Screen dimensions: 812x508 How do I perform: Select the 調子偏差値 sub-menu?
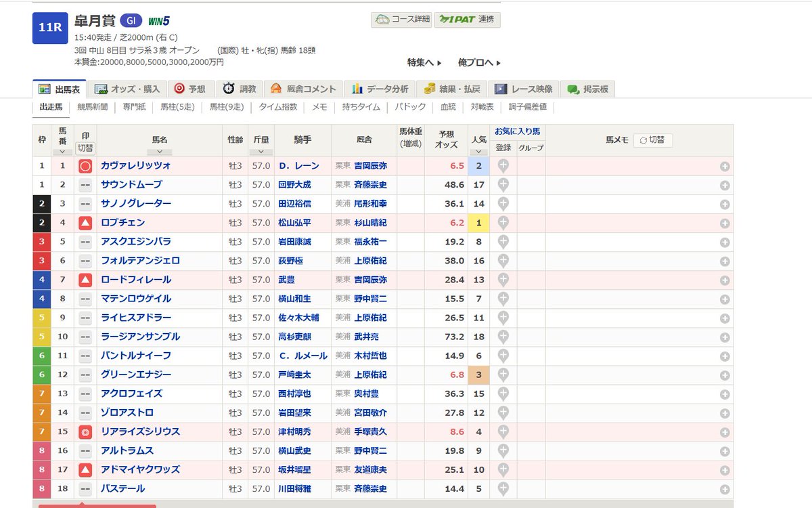(528, 107)
